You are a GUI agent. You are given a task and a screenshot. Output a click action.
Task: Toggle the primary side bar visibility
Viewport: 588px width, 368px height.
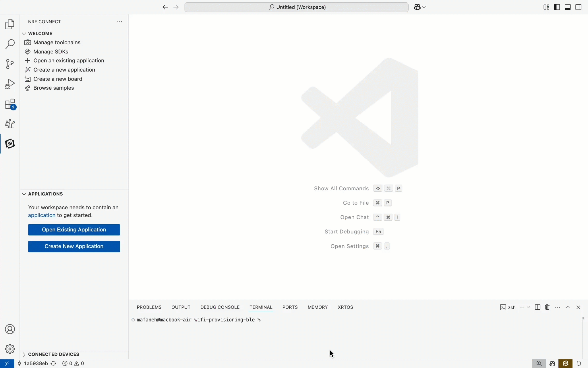557,7
